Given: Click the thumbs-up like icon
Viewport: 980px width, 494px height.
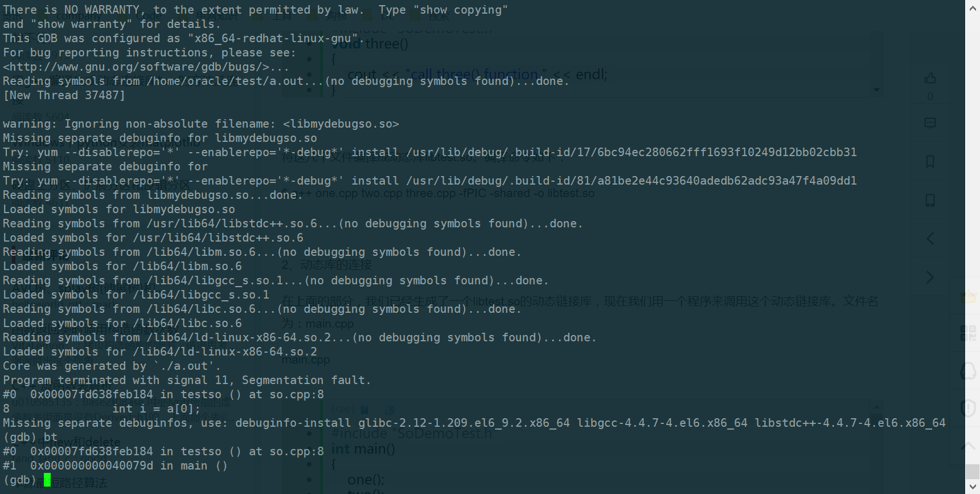Looking at the screenshot, I should pyautogui.click(x=929, y=79).
